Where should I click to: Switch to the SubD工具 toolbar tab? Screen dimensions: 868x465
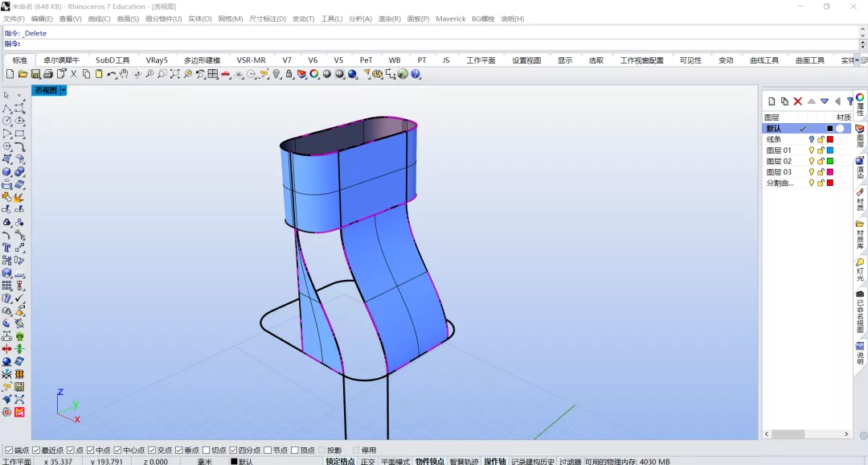coord(113,60)
